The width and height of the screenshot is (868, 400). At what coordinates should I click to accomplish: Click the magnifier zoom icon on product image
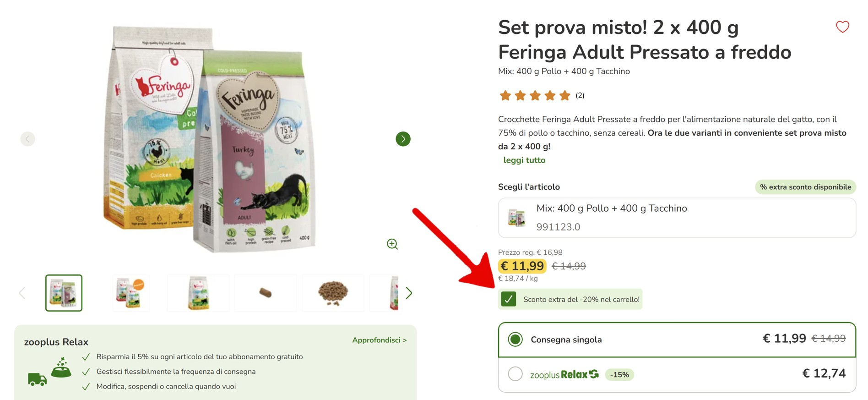[x=392, y=244]
